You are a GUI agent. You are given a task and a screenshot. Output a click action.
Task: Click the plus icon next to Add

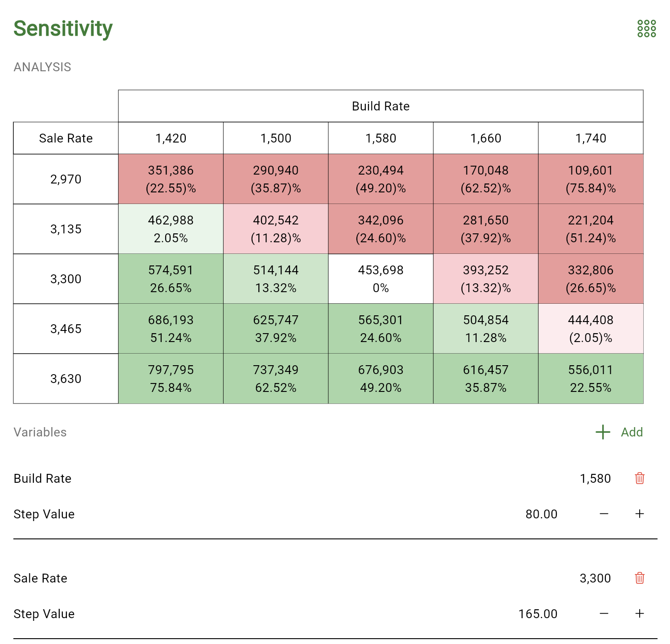click(x=602, y=432)
